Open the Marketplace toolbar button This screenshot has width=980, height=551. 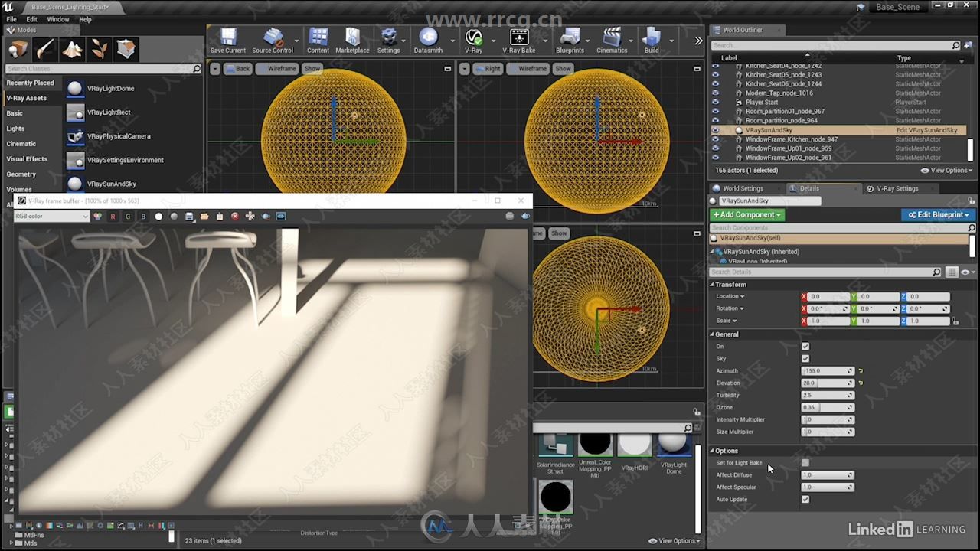click(x=352, y=41)
